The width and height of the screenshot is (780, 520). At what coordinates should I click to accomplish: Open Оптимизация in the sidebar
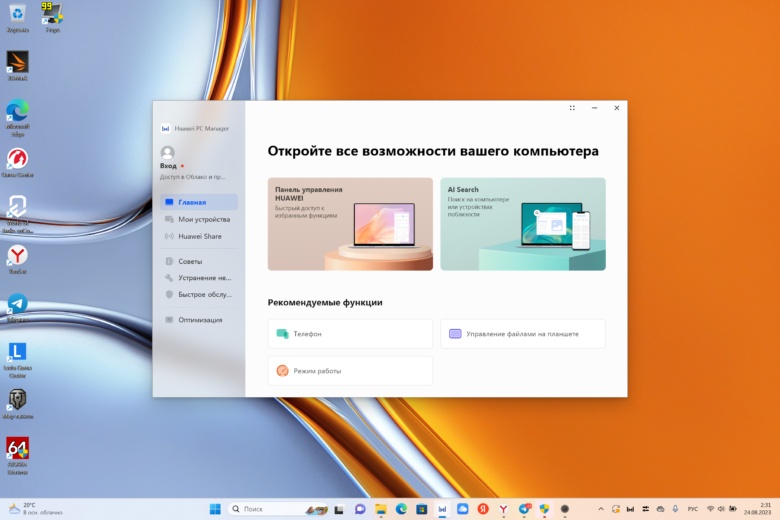(x=199, y=320)
